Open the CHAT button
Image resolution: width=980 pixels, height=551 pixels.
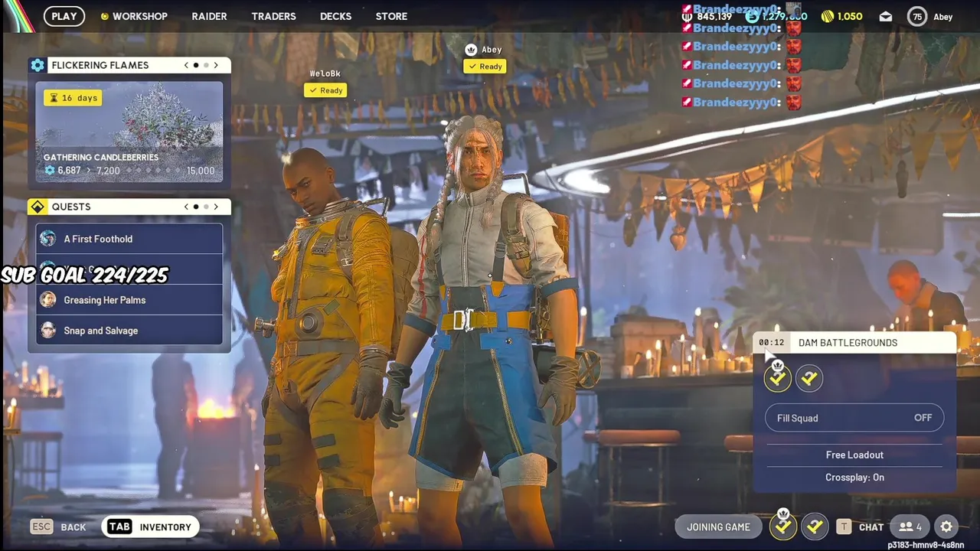(871, 527)
